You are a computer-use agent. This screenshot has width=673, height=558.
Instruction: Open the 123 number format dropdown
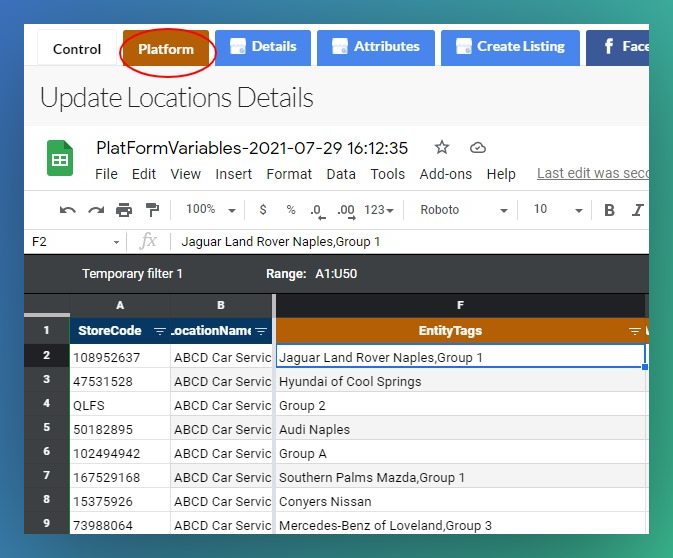(379, 210)
